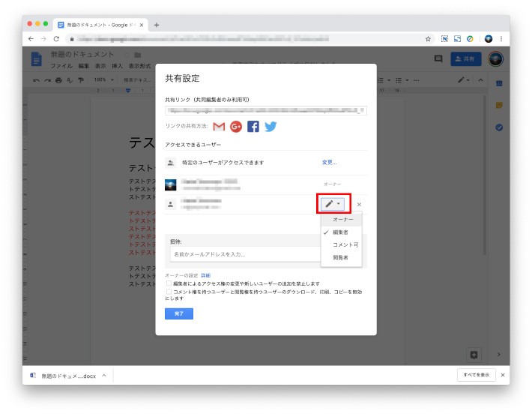Open the editing mode pencil dropdown in toolbar
Viewport: 532px width, 414px height.
pos(464,80)
